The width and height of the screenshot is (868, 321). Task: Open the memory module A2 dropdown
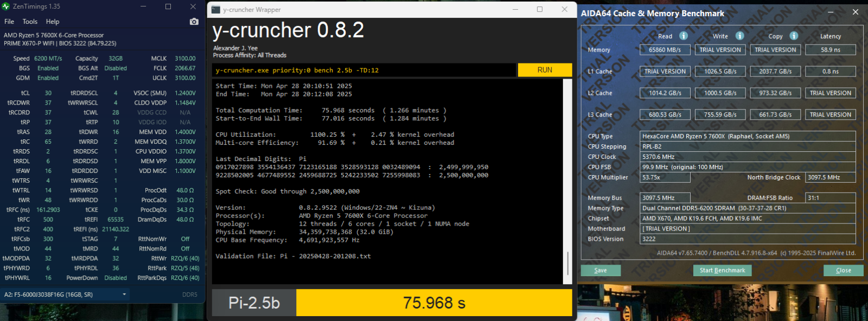[65, 294]
